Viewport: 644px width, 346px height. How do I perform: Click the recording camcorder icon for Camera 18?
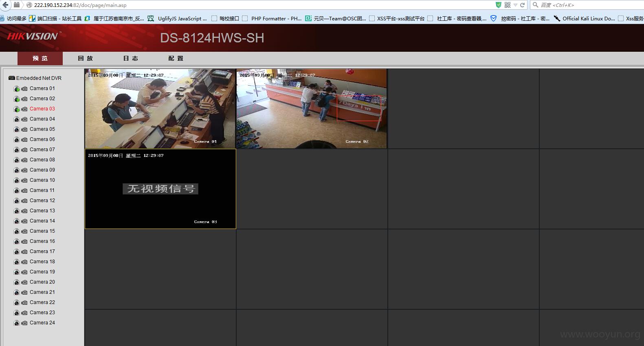(24, 262)
